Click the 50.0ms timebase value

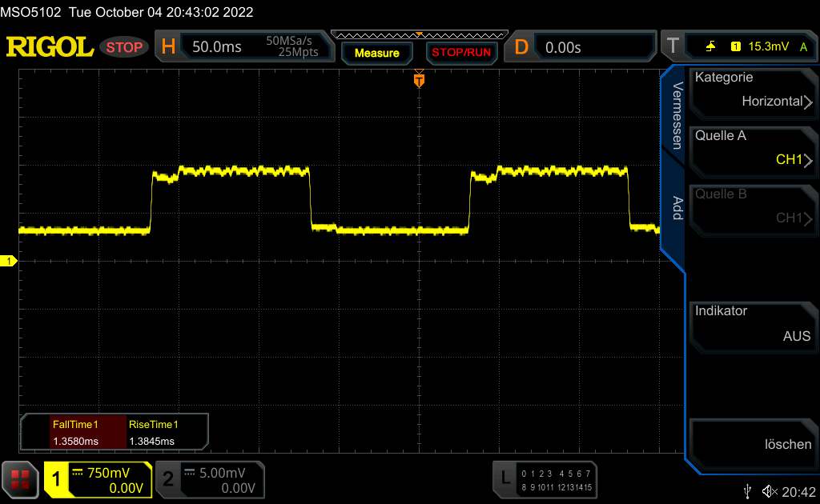[x=216, y=47]
